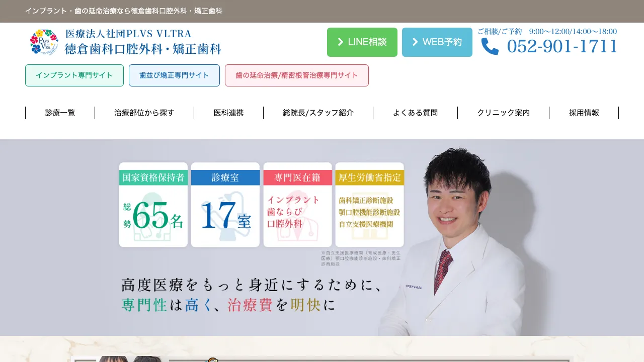
Task: Visit the 歯並び矯正専門サイト link
Action: (x=174, y=75)
